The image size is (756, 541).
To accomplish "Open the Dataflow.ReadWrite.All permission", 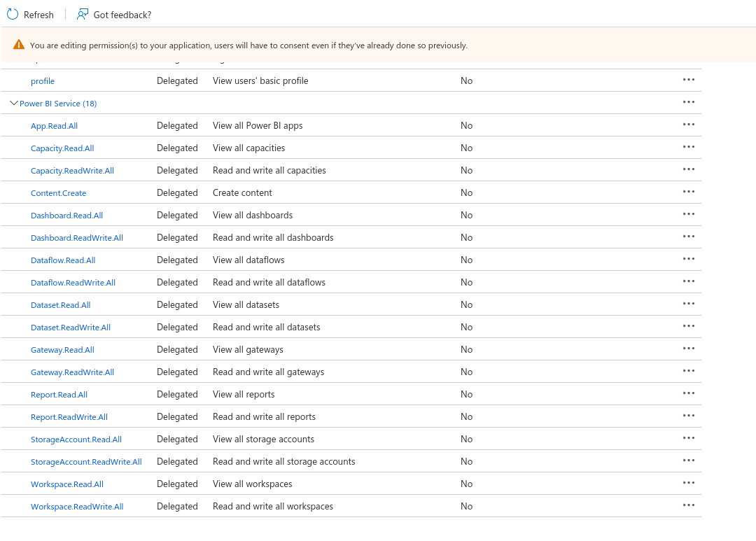I will click(x=73, y=283).
